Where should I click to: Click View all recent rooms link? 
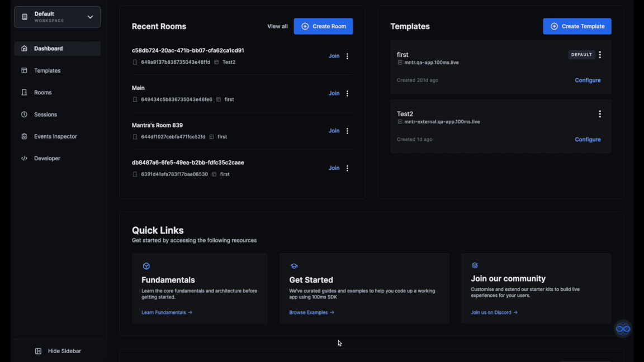point(277,26)
